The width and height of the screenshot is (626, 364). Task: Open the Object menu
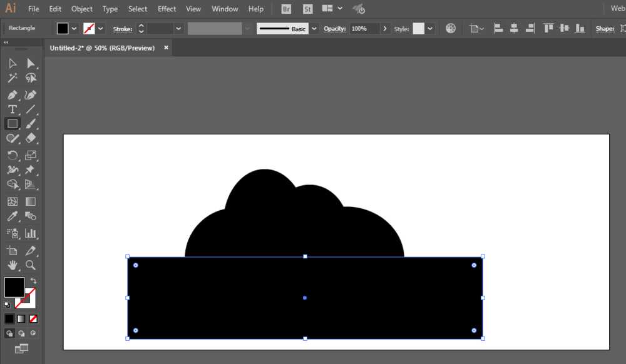click(81, 9)
